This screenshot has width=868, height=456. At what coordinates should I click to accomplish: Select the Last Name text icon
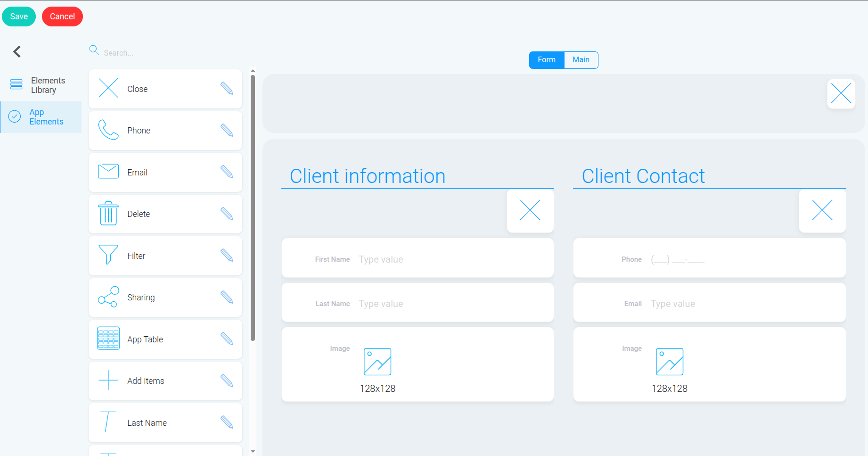click(x=108, y=422)
